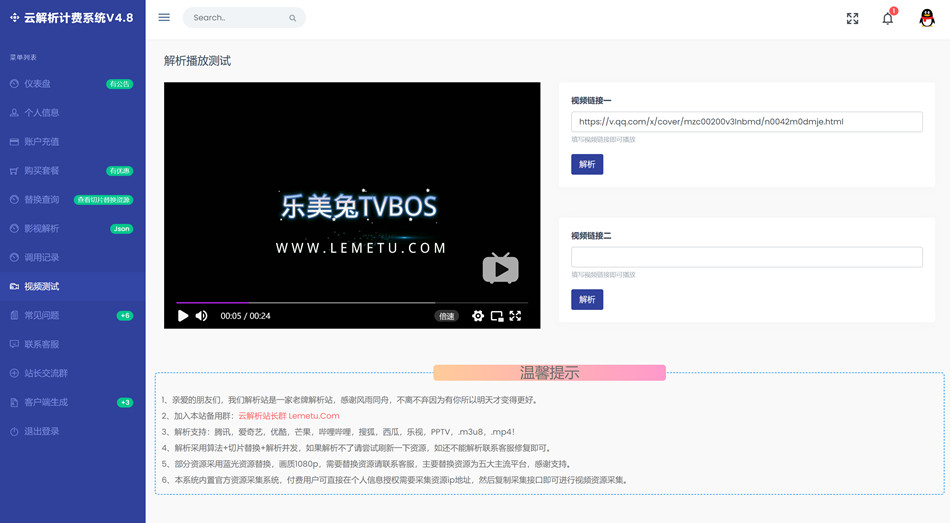Toggle video player fullscreen
This screenshot has height=523, width=950.
point(516,316)
